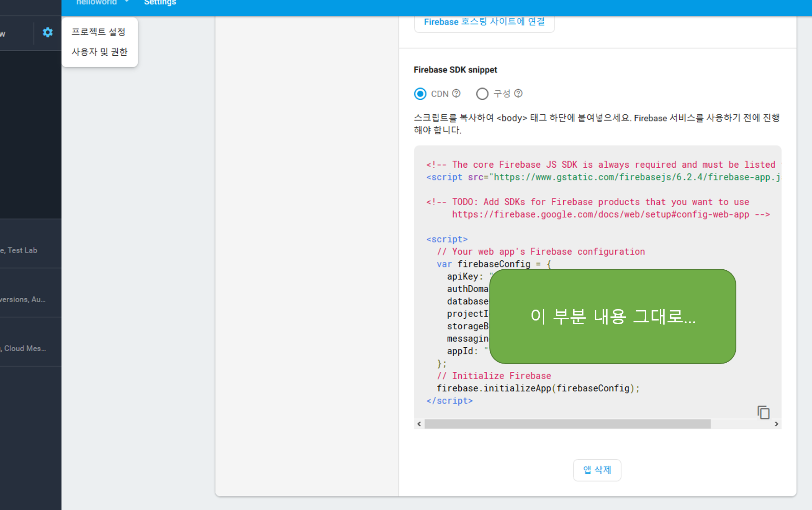Click the settings gear icon in sidebar
Screen dimensions: 812x510
tap(48, 32)
